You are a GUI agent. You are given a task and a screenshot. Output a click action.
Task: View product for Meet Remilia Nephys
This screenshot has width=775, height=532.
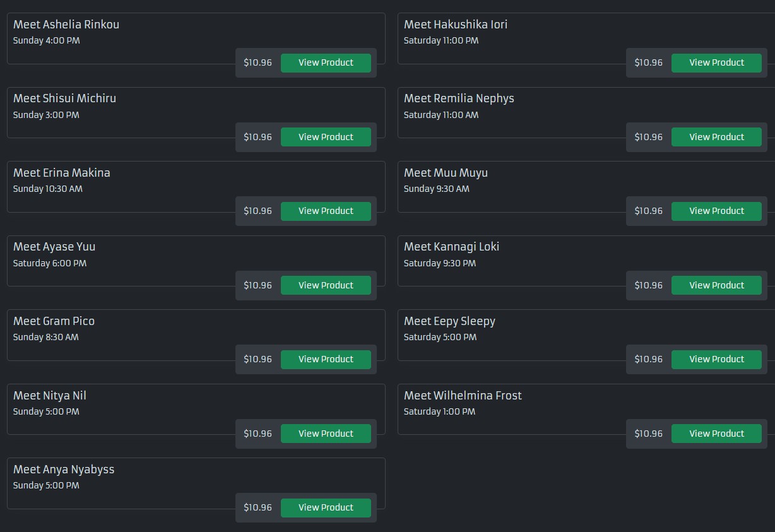[x=716, y=137]
